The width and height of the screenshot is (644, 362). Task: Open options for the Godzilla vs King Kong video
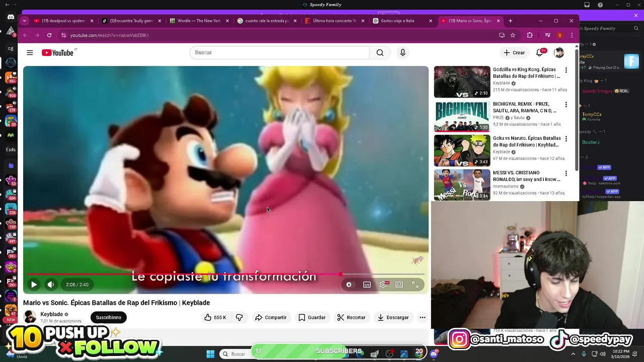(x=566, y=70)
